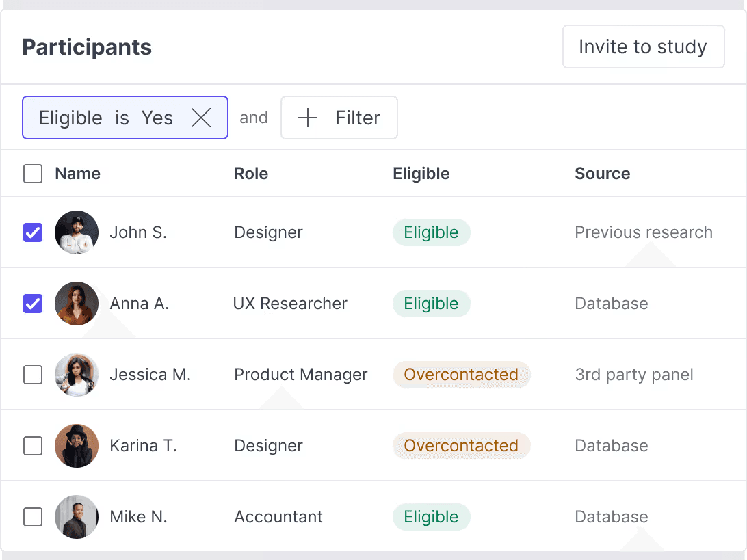747x560 pixels.
Task: Click the UX Researcher role cell
Action: (x=290, y=304)
